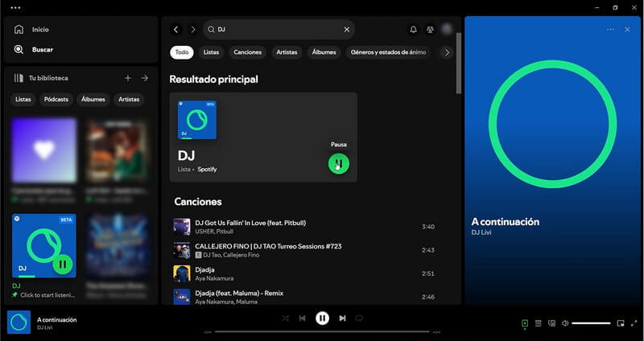Open the user profile avatar

point(447,29)
